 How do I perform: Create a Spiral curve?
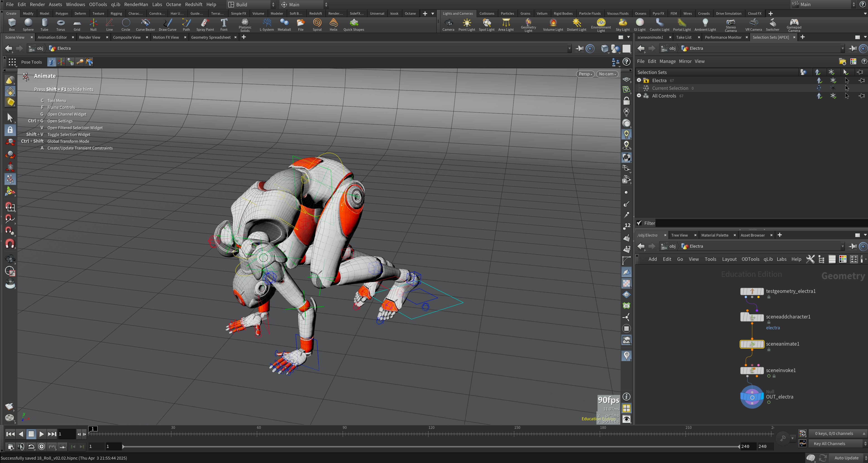[317, 25]
